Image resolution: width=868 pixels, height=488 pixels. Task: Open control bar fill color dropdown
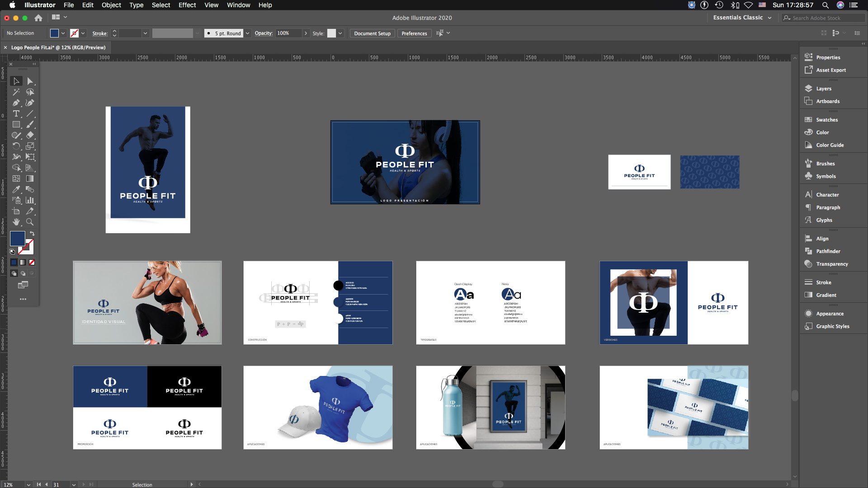[x=63, y=33]
